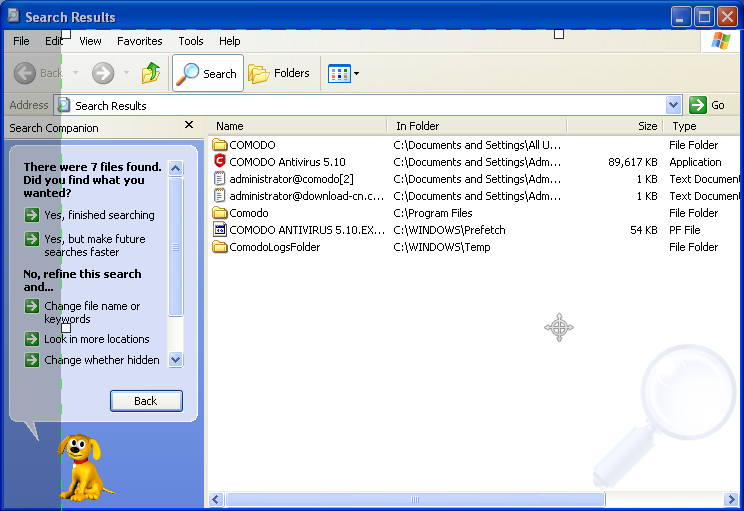Toggle the Folders pane button

pyautogui.click(x=279, y=73)
